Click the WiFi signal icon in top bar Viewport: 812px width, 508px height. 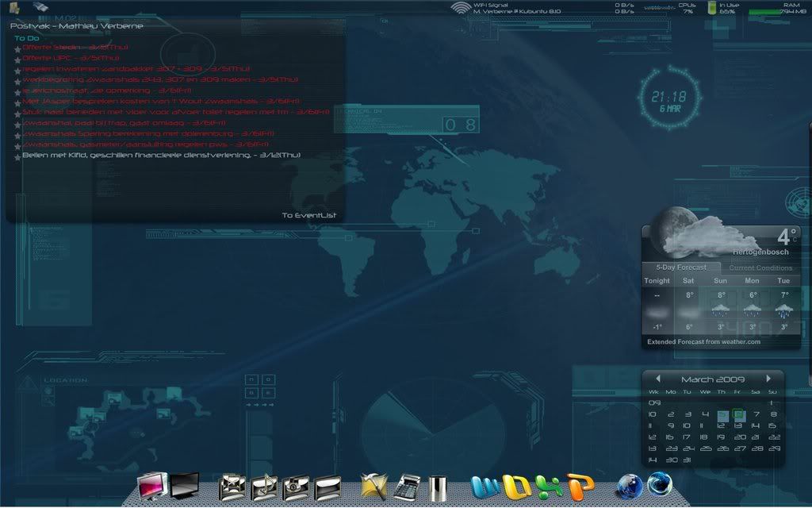coord(460,8)
